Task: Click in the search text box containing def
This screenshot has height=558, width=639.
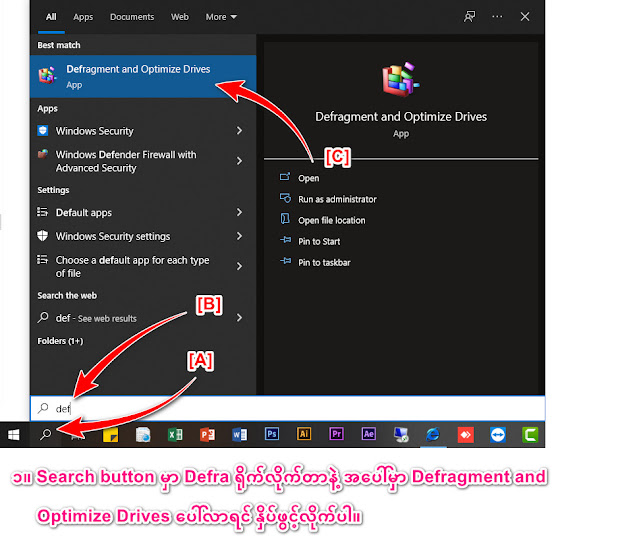Action: coord(287,408)
